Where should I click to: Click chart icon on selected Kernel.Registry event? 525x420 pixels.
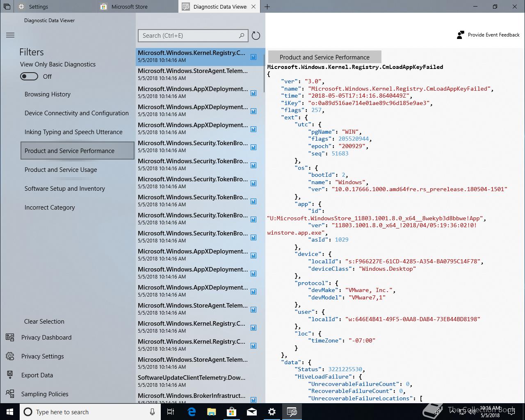pyautogui.click(x=253, y=57)
